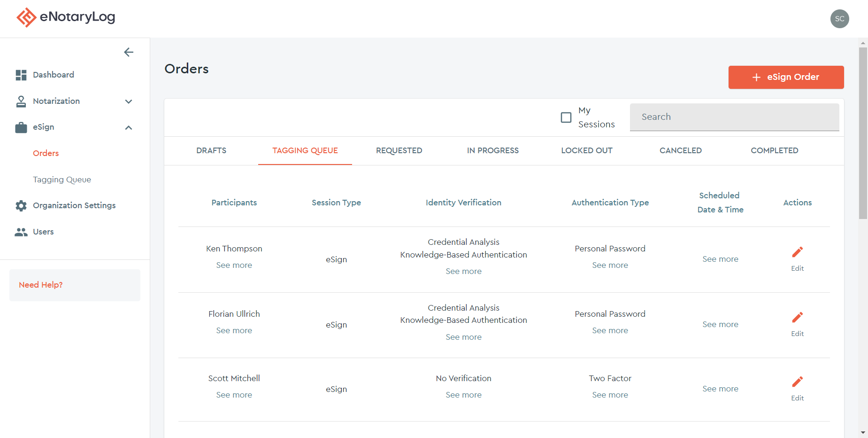Click the Organization Settings gear icon

[x=21, y=206]
